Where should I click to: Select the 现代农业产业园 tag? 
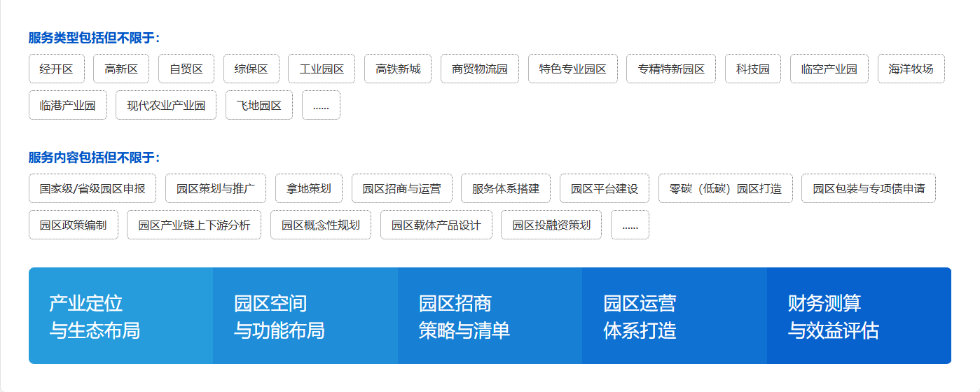click(x=166, y=105)
